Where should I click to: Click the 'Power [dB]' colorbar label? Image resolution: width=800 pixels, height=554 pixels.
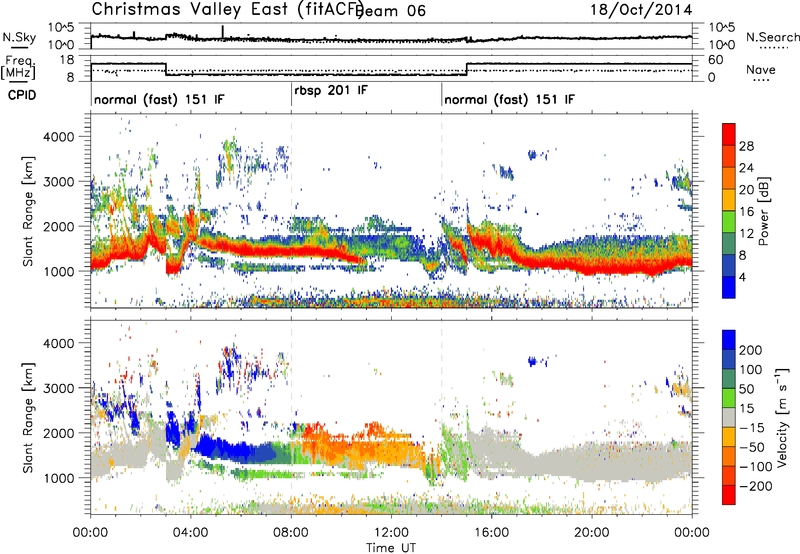tap(763, 211)
